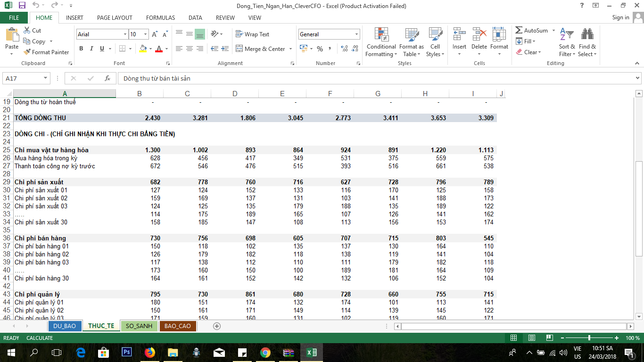Switch to the SO_SANH sheet tab
The height and width of the screenshot is (362, 644).
click(139, 326)
